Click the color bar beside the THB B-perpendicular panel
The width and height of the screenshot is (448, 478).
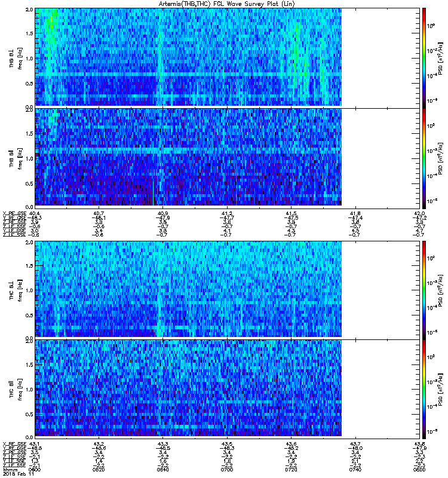424,58
